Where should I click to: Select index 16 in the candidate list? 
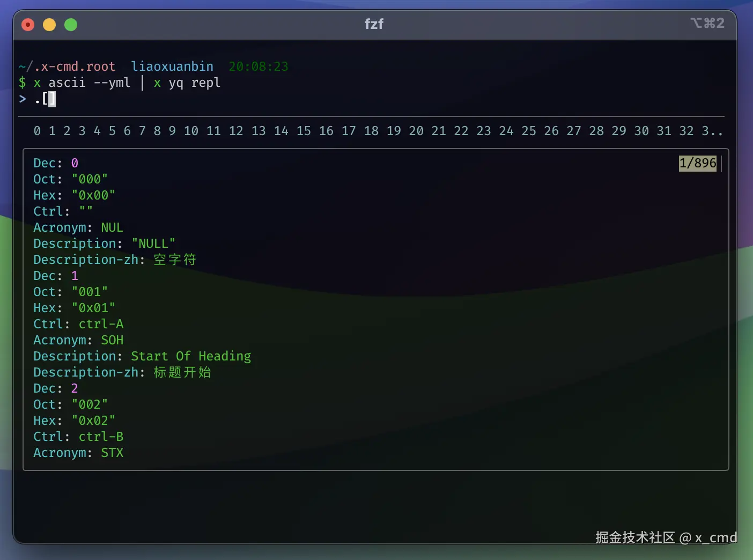pos(326,131)
